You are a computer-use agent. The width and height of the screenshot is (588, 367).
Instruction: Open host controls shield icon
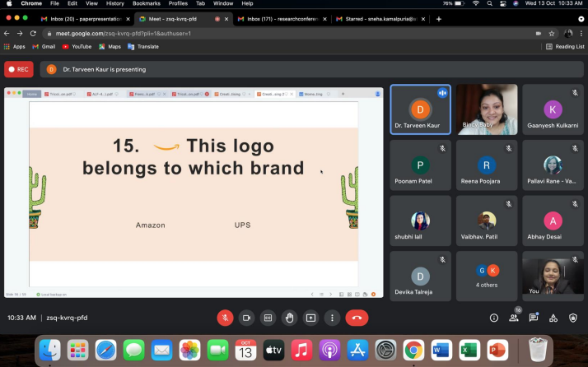tap(573, 318)
